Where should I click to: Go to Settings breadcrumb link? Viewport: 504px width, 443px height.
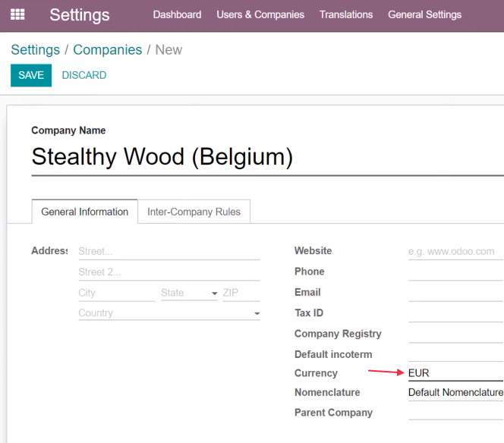pos(36,50)
